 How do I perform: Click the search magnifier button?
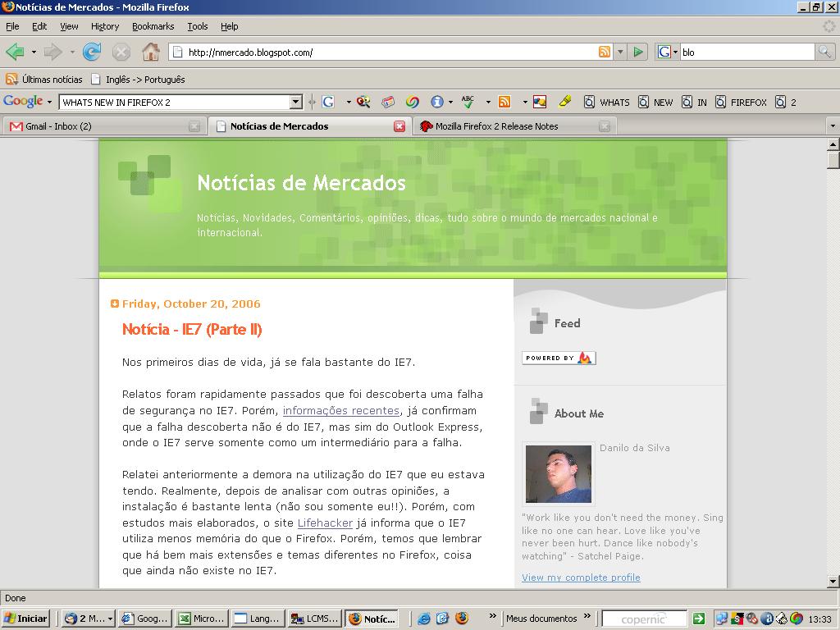824,52
